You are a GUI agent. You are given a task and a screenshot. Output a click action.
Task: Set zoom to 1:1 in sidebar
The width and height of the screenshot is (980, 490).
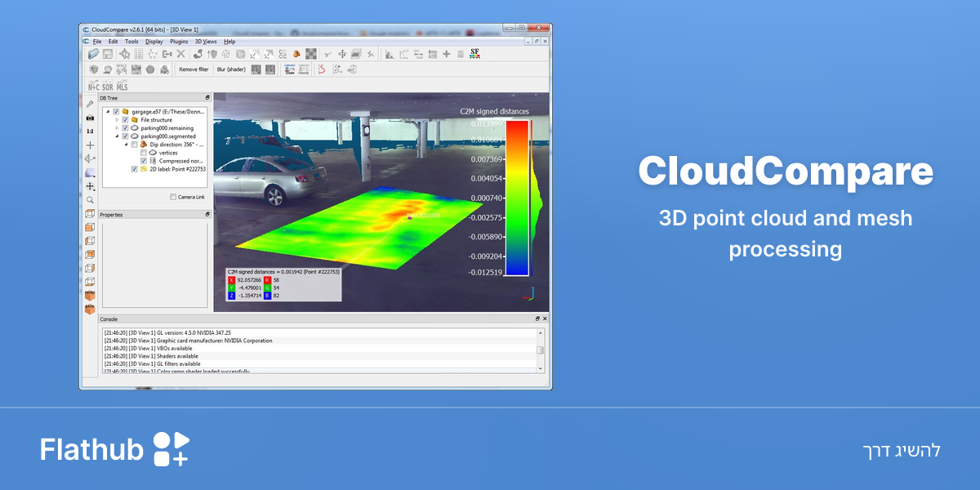(x=90, y=131)
